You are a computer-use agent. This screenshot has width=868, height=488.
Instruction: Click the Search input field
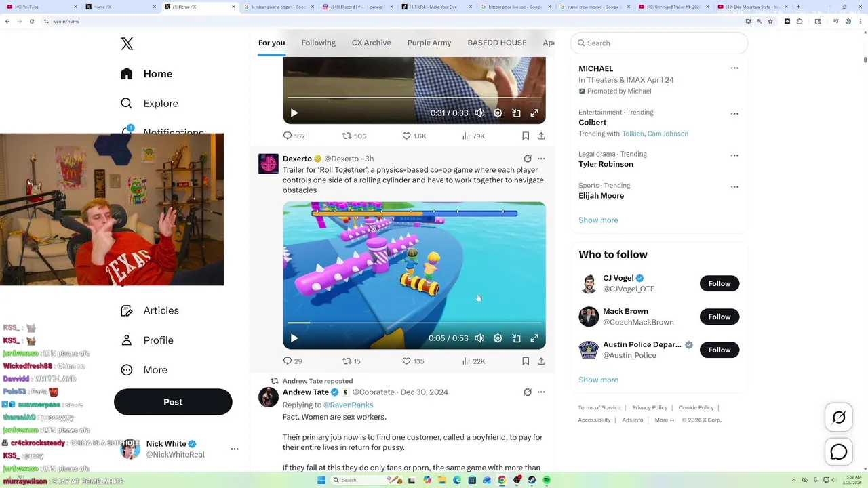(659, 43)
